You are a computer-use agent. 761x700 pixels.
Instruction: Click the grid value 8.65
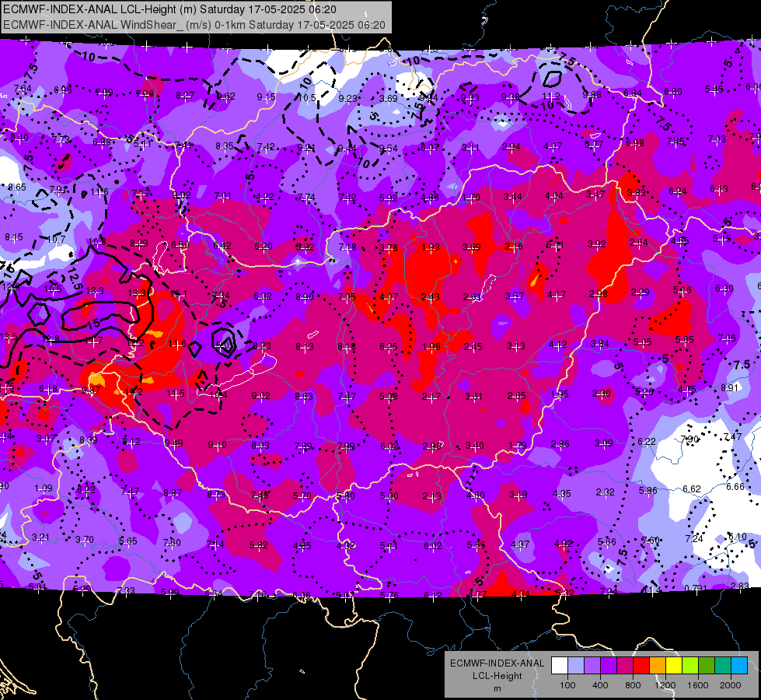tap(16, 187)
